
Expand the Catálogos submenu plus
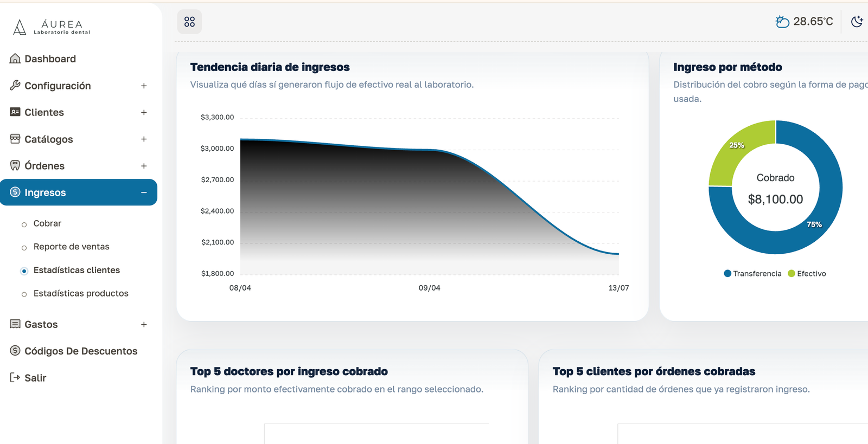tap(144, 139)
